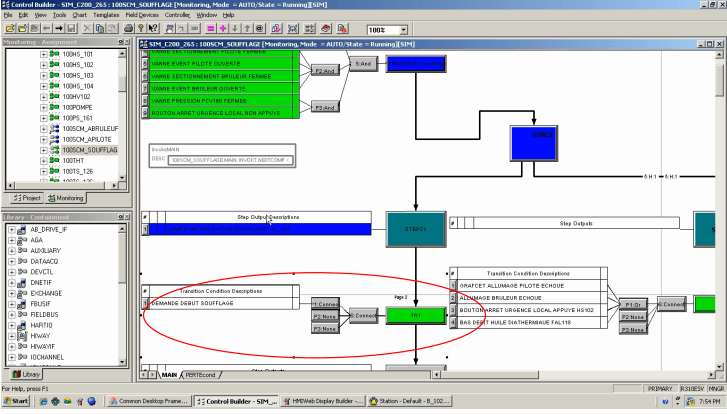Image resolution: width=727 pixels, height=414 pixels.
Task: Click the magenta plus toolbar icon
Action: pyautogui.click(x=223, y=29)
